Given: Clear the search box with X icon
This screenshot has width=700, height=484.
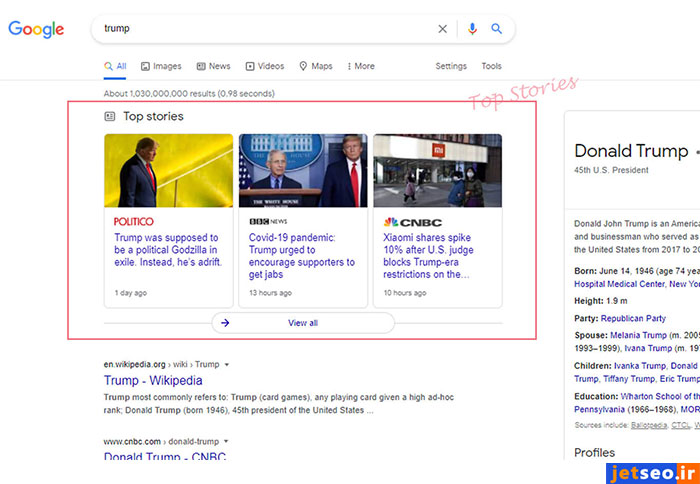Looking at the screenshot, I should coord(443,29).
